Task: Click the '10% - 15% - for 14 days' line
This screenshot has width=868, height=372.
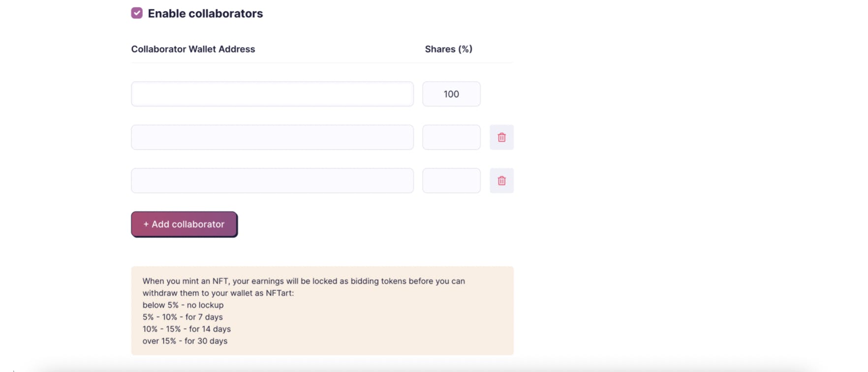Action: click(x=186, y=329)
